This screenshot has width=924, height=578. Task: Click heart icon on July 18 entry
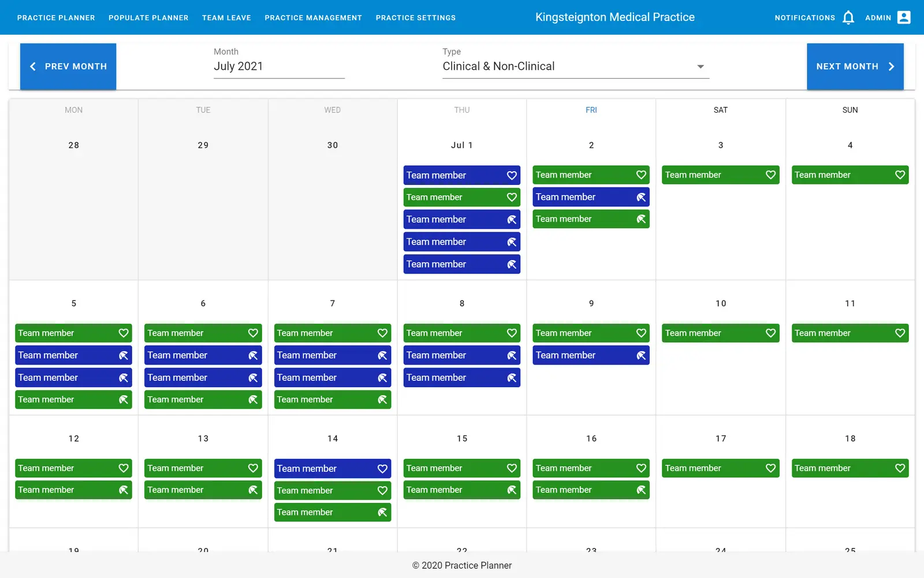(x=900, y=468)
